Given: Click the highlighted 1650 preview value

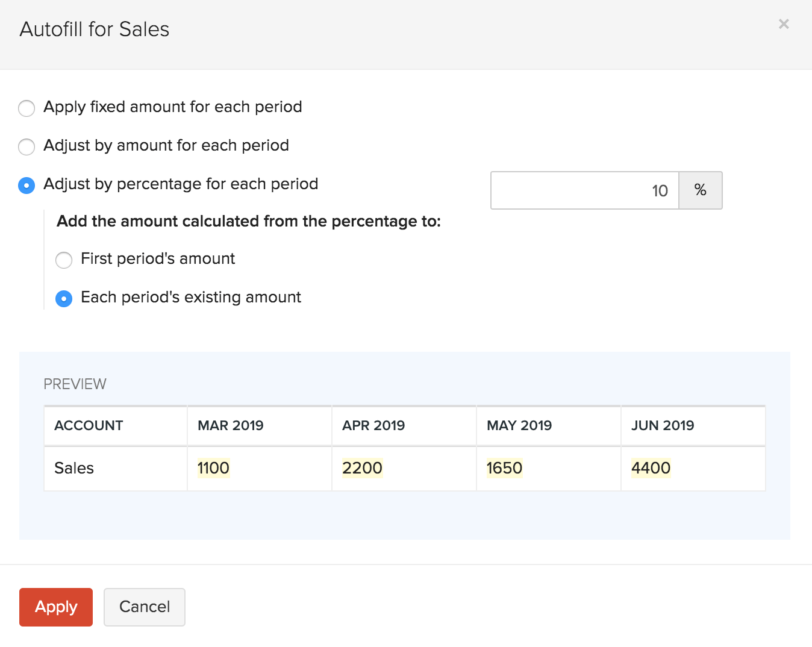Looking at the screenshot, I should tap(504, 468).
